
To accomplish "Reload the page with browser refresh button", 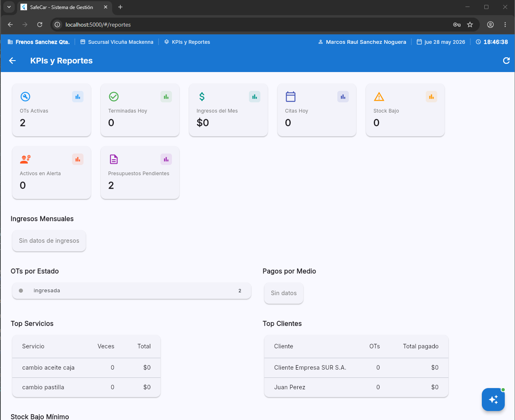I will [40, 25].
